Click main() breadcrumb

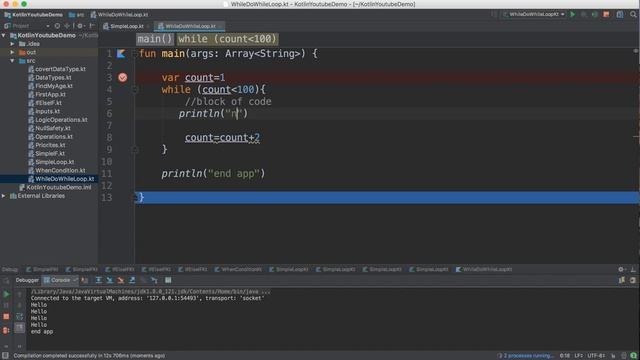(155, 39)
